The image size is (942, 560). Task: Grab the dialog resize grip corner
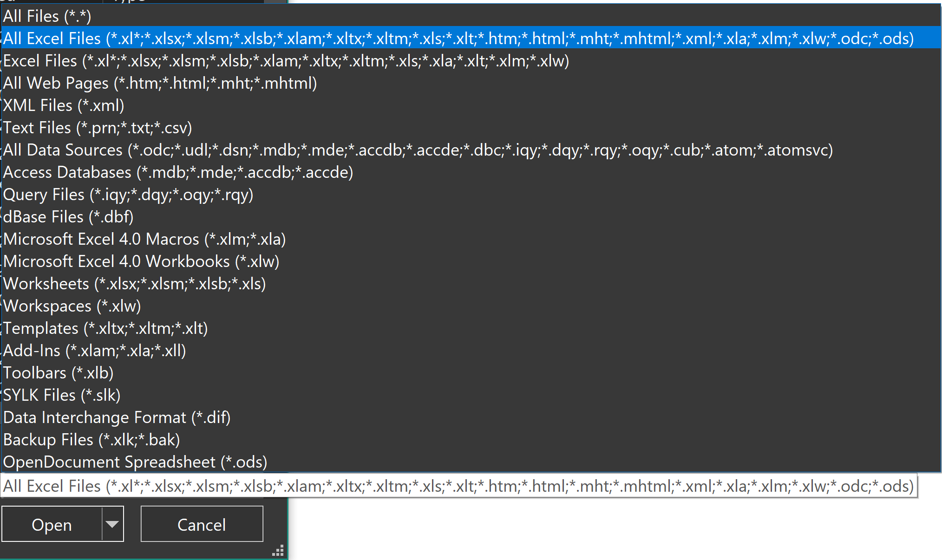(x=278, y=551)
